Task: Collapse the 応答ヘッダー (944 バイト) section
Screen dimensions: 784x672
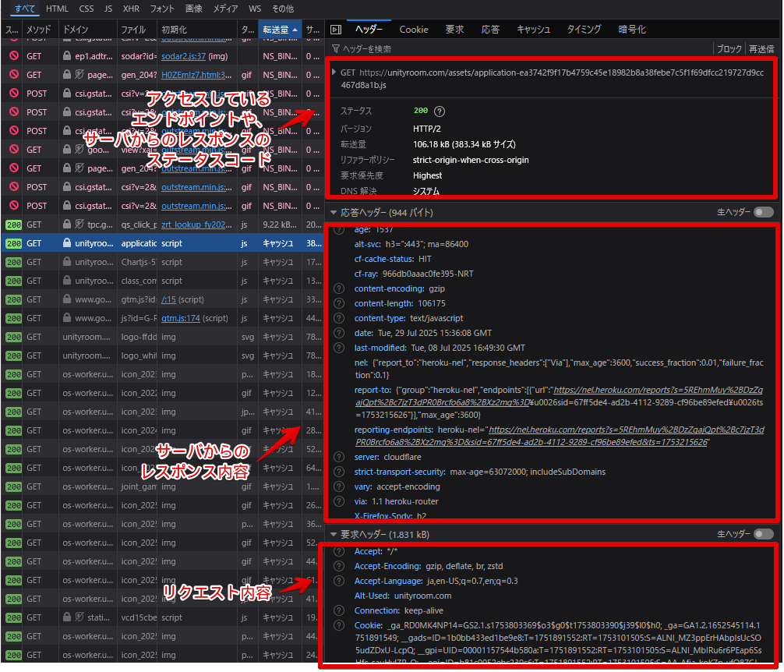Action: [x=334, y=213]
